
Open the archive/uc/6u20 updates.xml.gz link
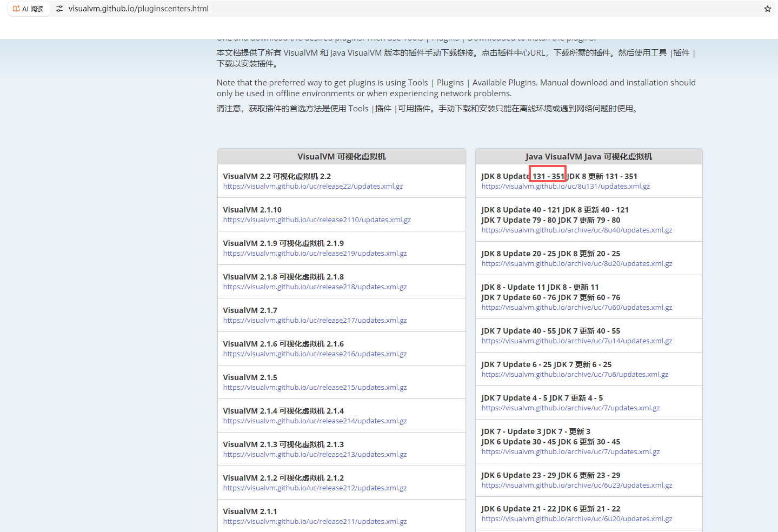point(577,519)
